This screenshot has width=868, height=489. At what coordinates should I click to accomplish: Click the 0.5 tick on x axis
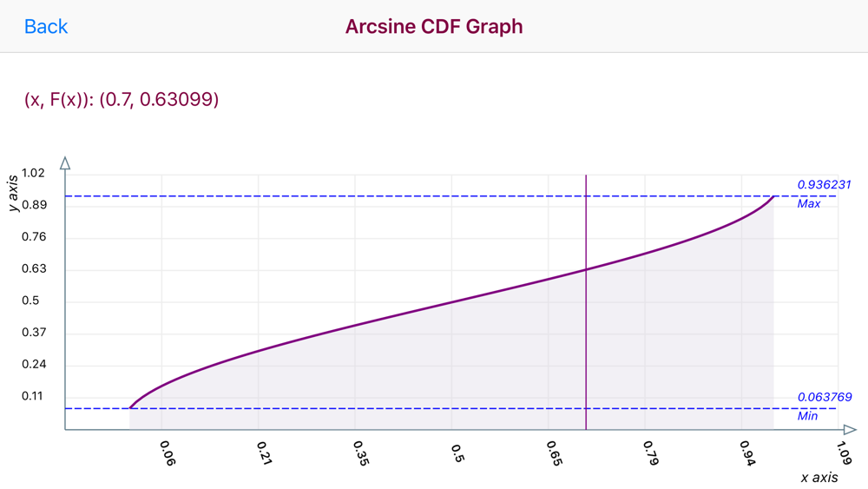point(457,453)
